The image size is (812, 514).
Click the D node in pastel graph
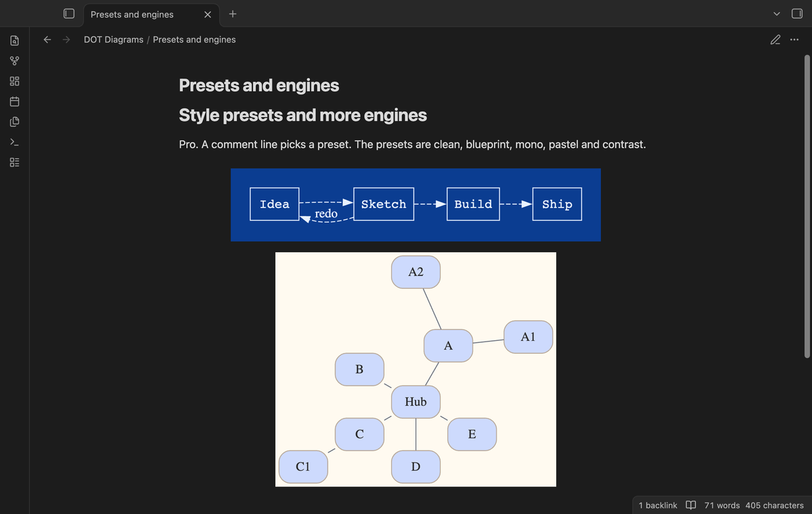click(416, 467)
